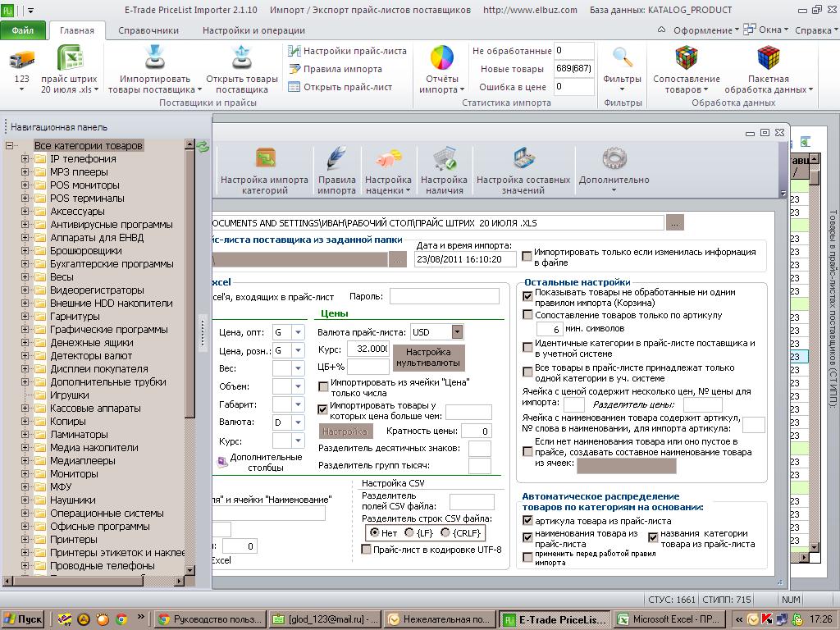Click the 'Настройка мультивалюты' button
This screenshot has width=840, height=630.
[428, 358]
